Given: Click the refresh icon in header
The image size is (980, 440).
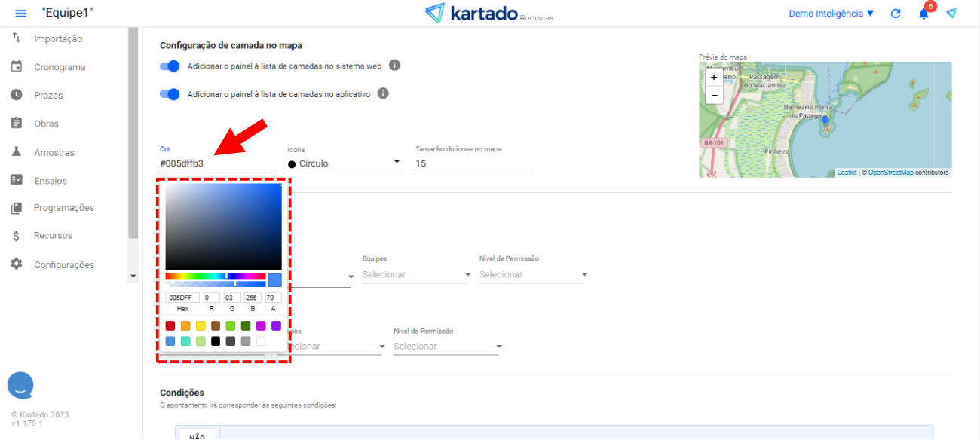Looking at the screenshot, I should coord(896,14).
